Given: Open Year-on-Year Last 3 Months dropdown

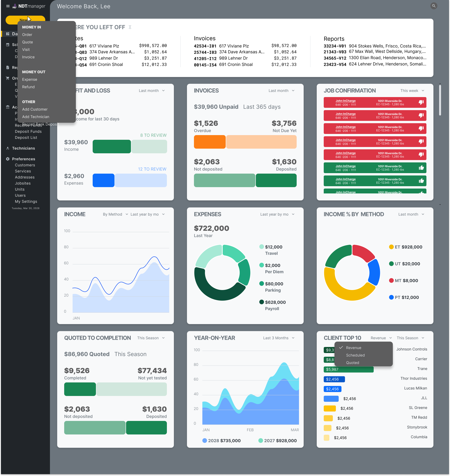Looking at the screenshot, I should click(278, 338).
